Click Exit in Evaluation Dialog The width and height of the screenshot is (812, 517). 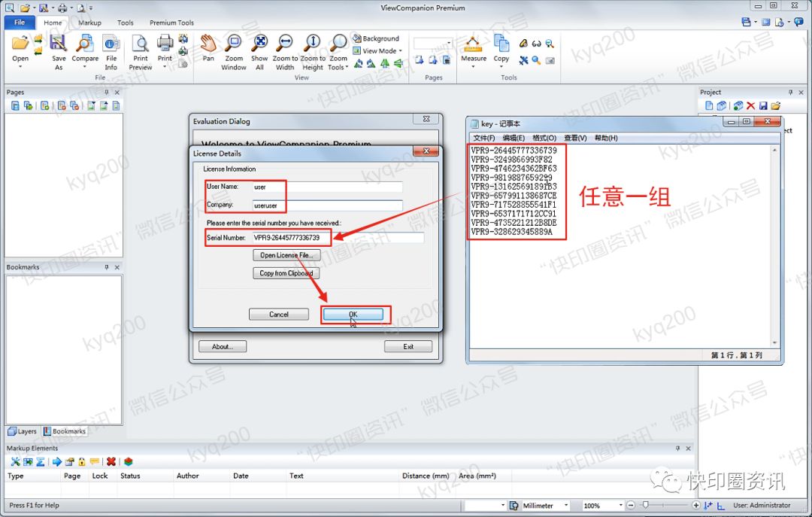pyautogui.click(x=408, y=346)
